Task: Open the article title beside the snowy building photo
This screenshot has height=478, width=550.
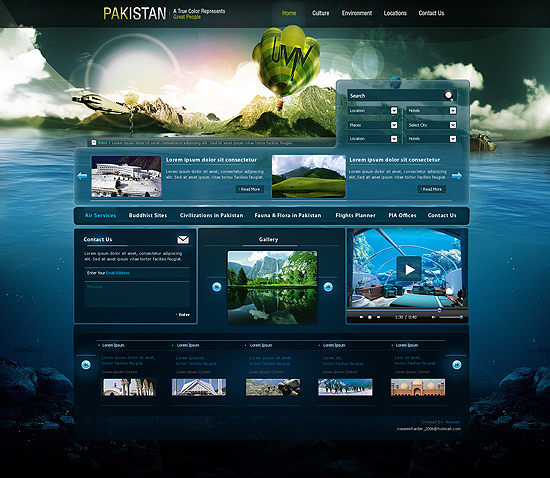Action: click(x=211, y=160)
